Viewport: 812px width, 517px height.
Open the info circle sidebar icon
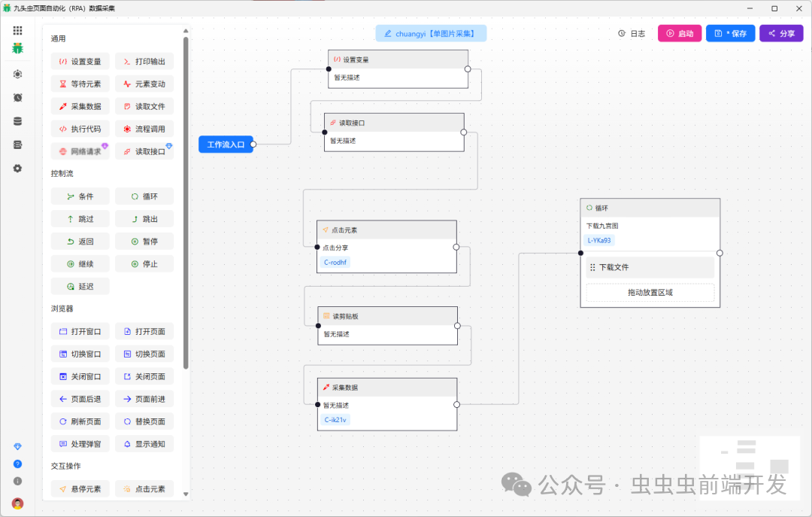click(17, 481)
